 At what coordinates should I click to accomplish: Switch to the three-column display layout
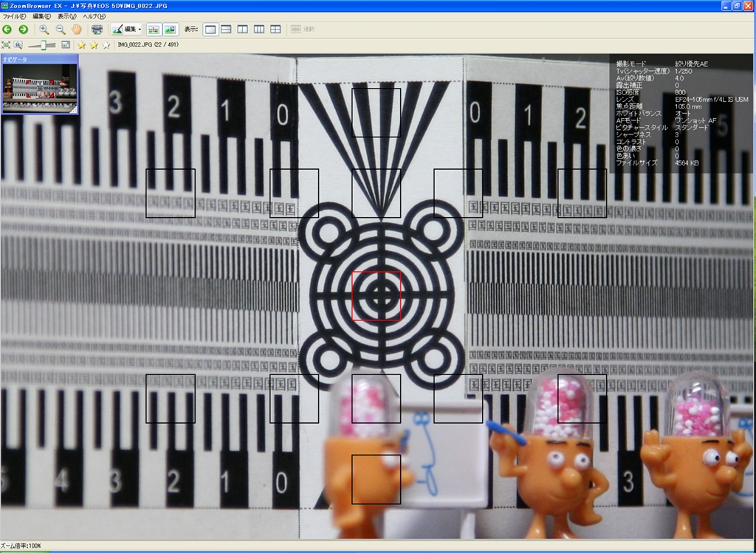click(x=259, y=30)
